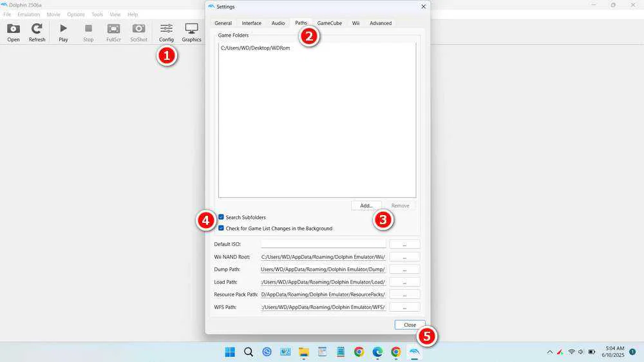Image resolution: width=644 pixels, height=362 pixels.
Task: Uncheck Check for Game List Changes in Background
Action: tap(222, 229)
